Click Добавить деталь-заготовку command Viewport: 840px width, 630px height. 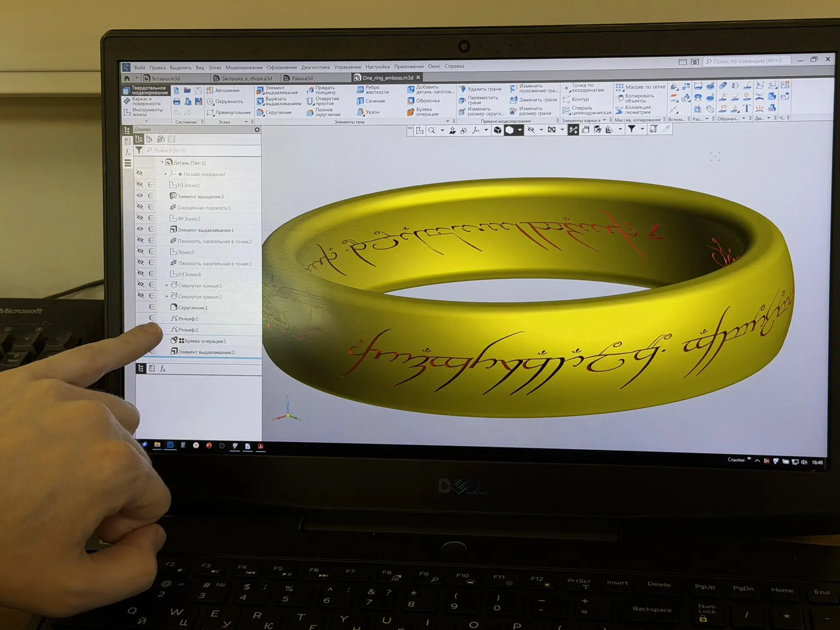[x=430, y=89]
